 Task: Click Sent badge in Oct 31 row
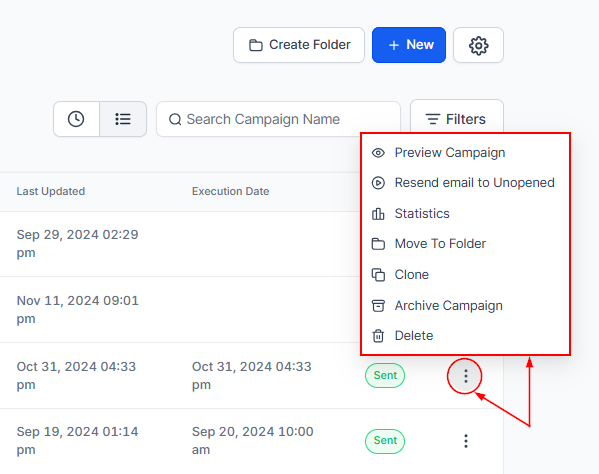[385, 375]
